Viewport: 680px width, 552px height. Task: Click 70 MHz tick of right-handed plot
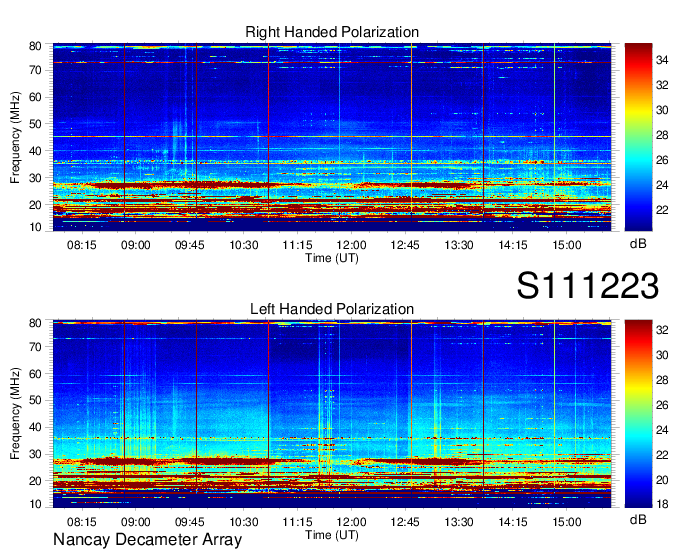tap(35, 70)
